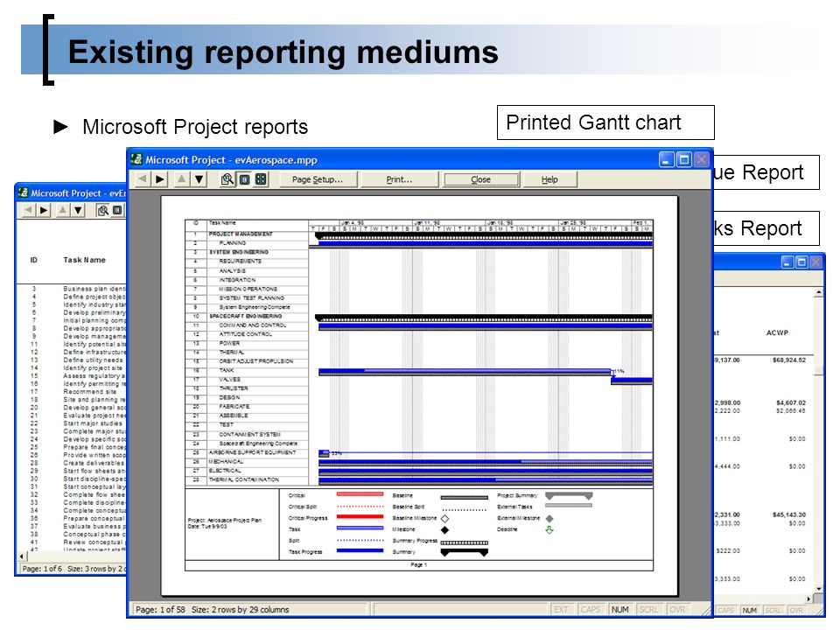840x630 pixels.
Task: Click green Deadline arrow in legend
Action: (549, 530)
